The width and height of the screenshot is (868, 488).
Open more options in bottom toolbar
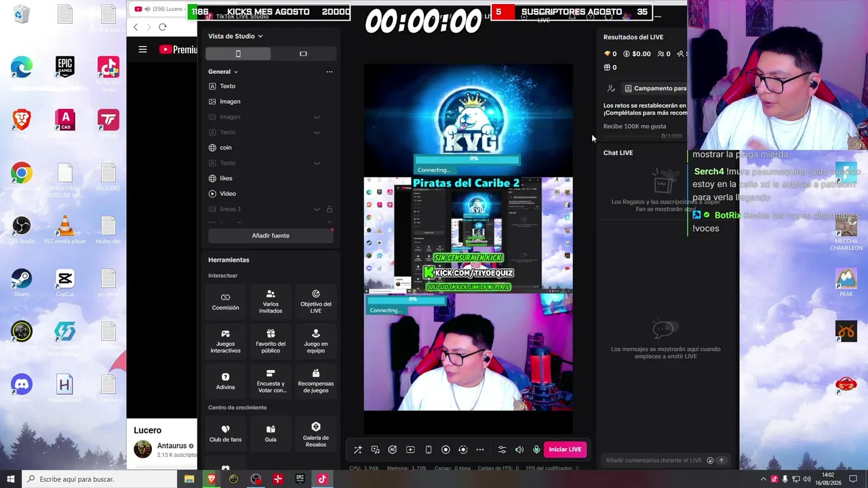pyautogui.click(x=480, y=449)
